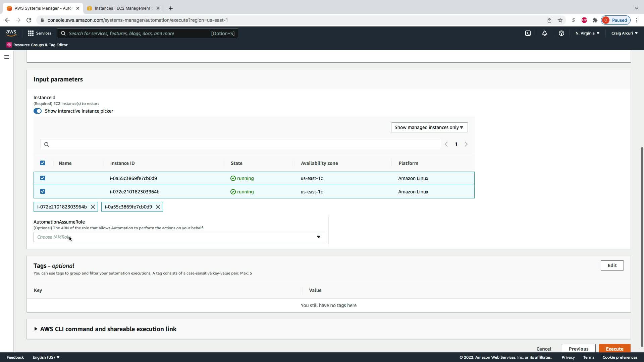Open the N. Virginia region menu

(x=587, y=33)
